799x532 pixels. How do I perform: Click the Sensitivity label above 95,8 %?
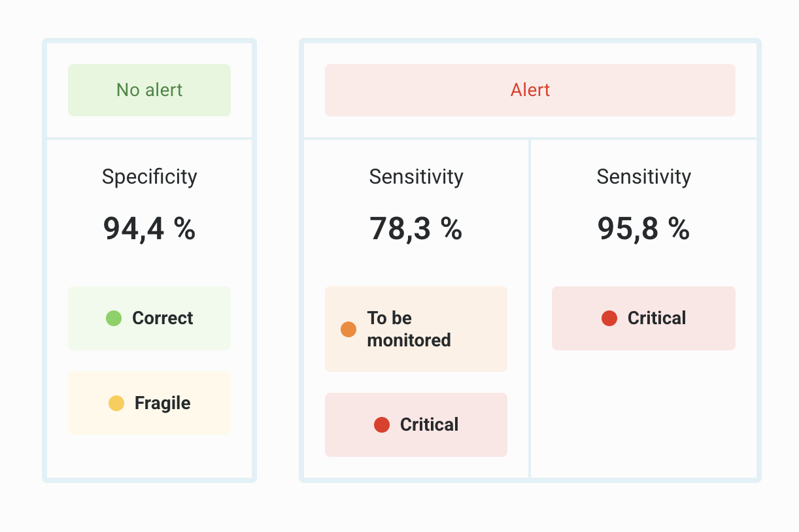coord(643,176)
